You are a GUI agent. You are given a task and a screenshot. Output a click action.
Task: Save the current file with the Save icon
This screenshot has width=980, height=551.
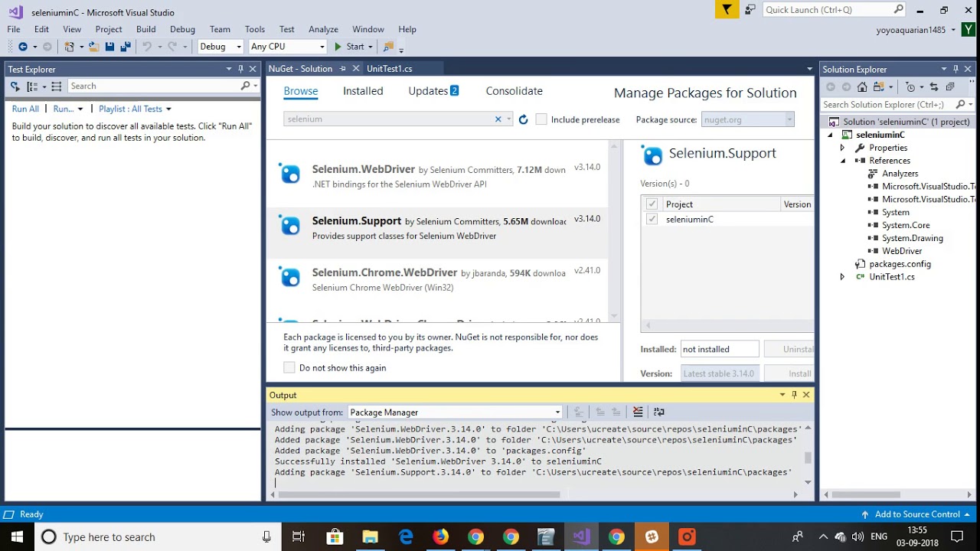point(109,47)
